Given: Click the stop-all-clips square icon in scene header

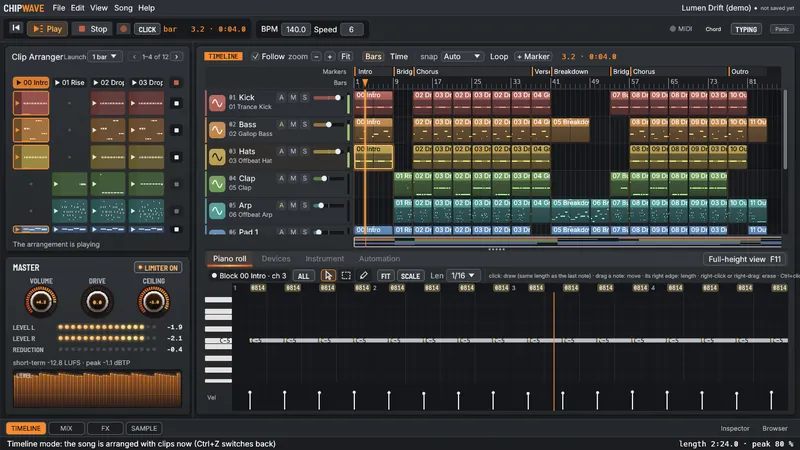Looking at the screenshot, I should click(x=176, y=82).
